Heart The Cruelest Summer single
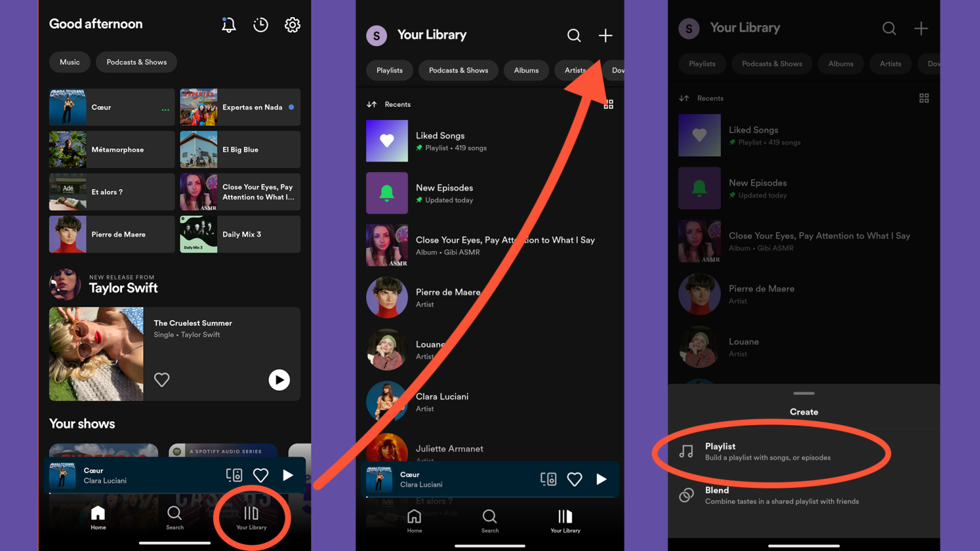The height and width of the screenshot is (551, 980). coord(162,380)
